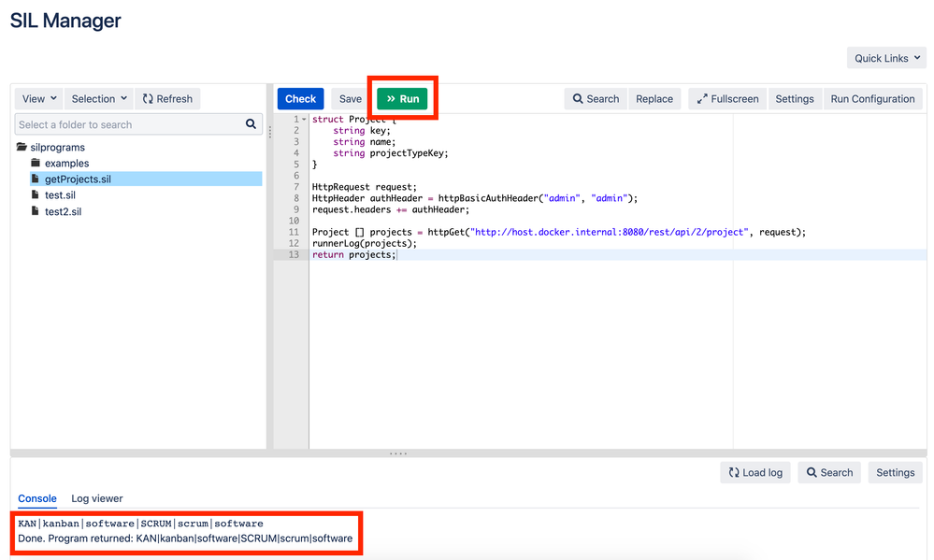Save the current script
934x560 pixels.
click(351, 98)
